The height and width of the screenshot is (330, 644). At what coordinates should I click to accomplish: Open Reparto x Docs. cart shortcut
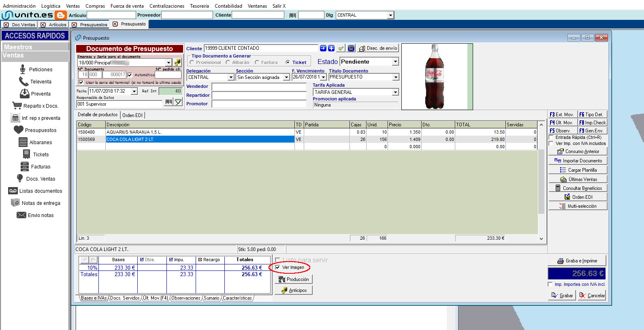click(x=35, y=106)
